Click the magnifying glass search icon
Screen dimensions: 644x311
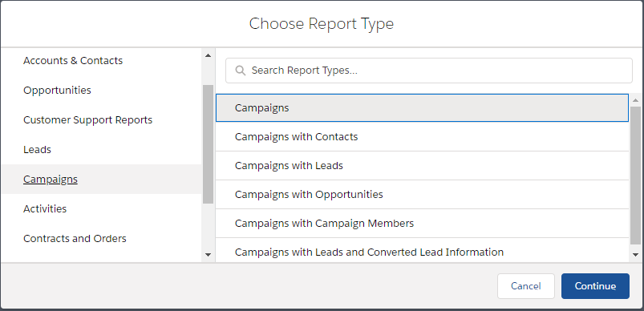pyautogui.click(x=241, y=71)
